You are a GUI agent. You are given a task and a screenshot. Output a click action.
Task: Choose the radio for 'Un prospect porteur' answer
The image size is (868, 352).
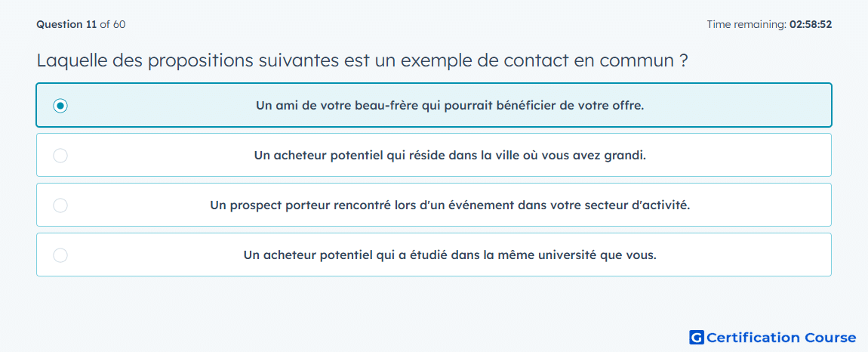click(60, 205)
